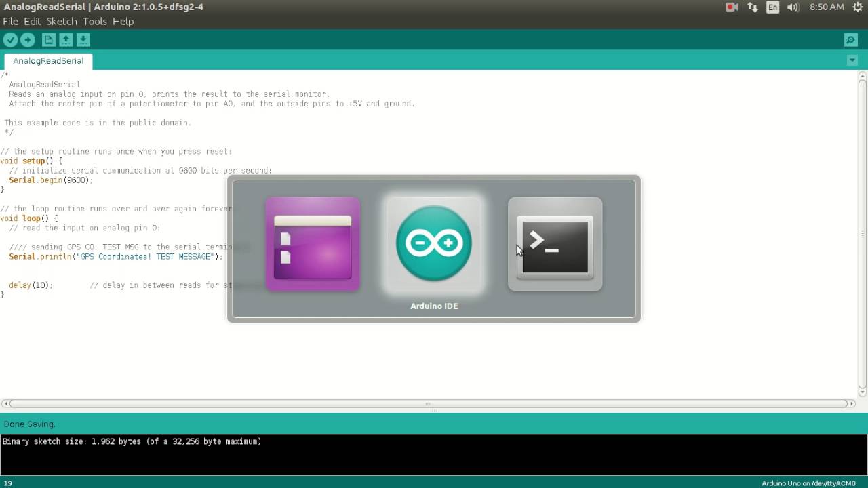This screenshot has width=868, height=488.
Task: Click the screen recording indicator icon
Action: tap(732, 7)
